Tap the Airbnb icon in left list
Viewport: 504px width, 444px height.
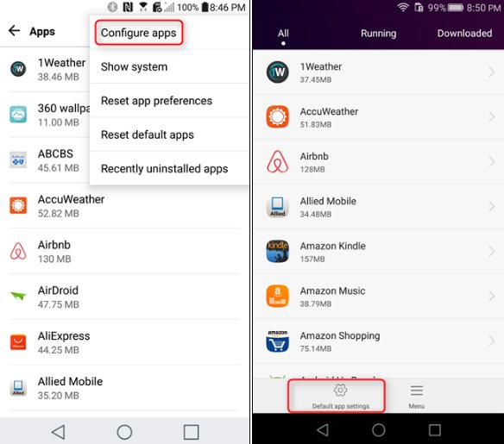[x=18, y=251]
